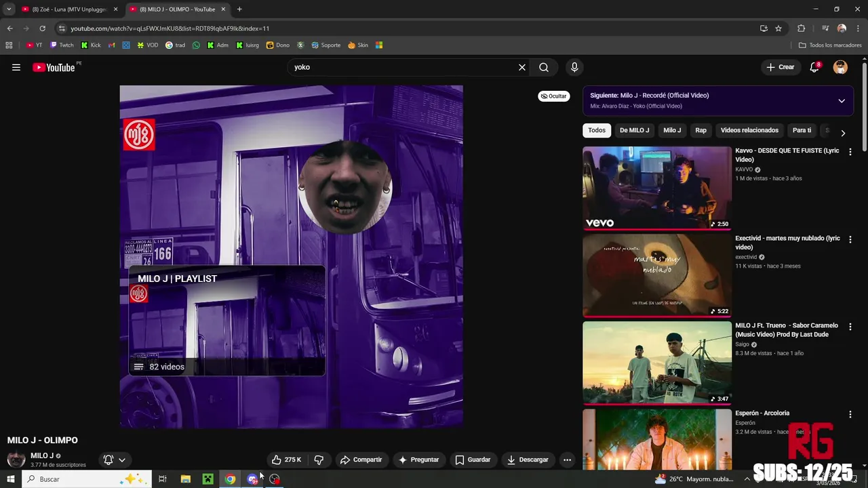Open the VOD bookmark

pos(147,45)
